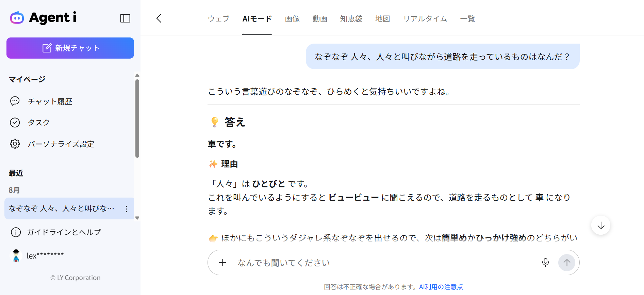
Task: Start a 新規チャット
Action: [x=70, y=48]
